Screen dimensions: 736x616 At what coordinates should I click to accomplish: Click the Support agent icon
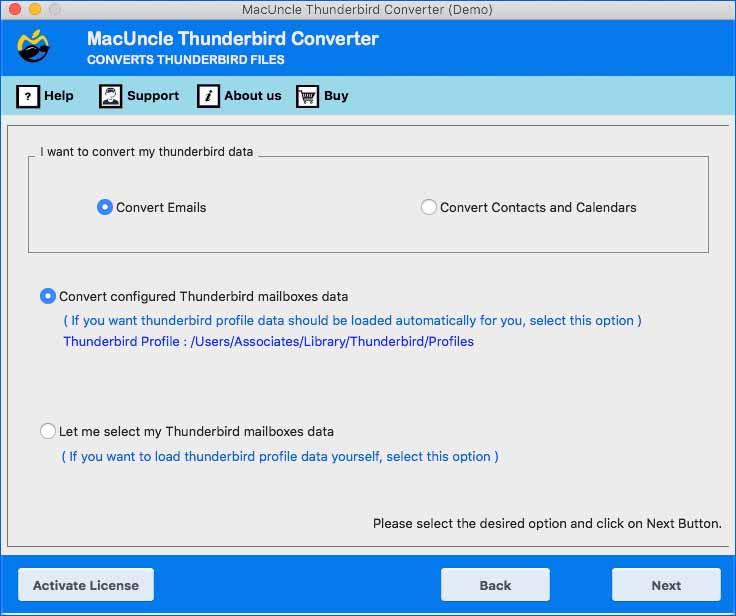click(110, 96)
